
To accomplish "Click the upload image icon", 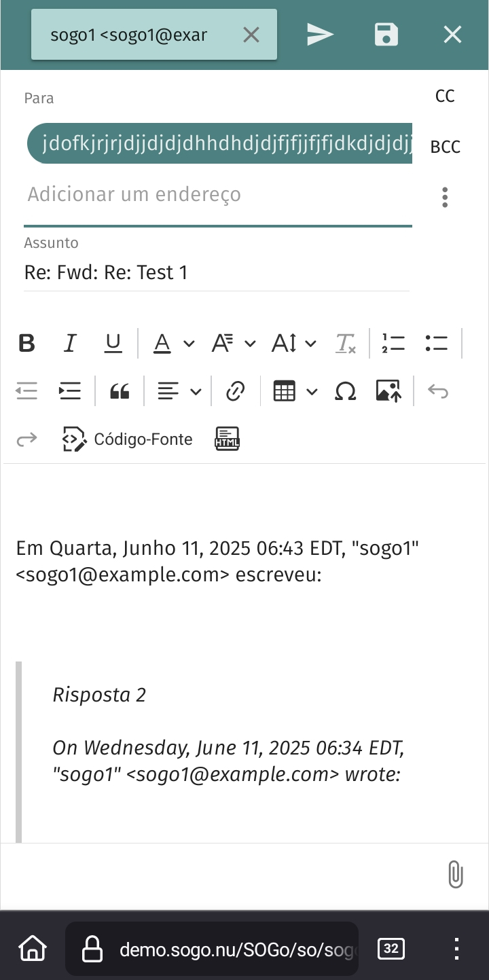I will 388,391.
